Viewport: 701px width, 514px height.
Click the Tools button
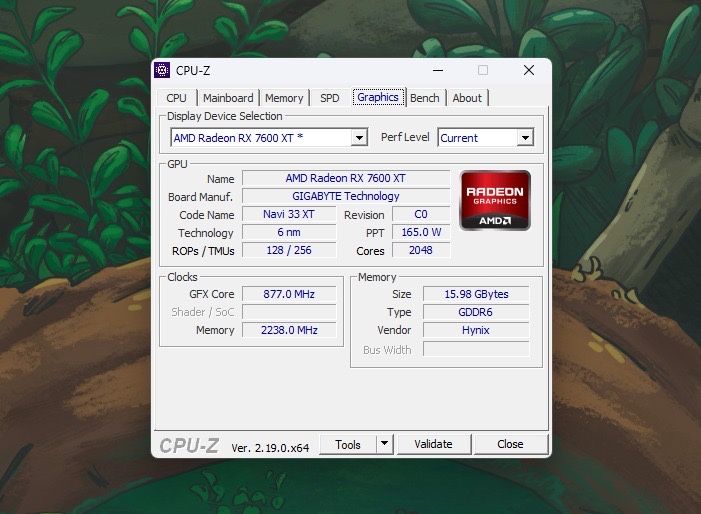pos(348,444)
